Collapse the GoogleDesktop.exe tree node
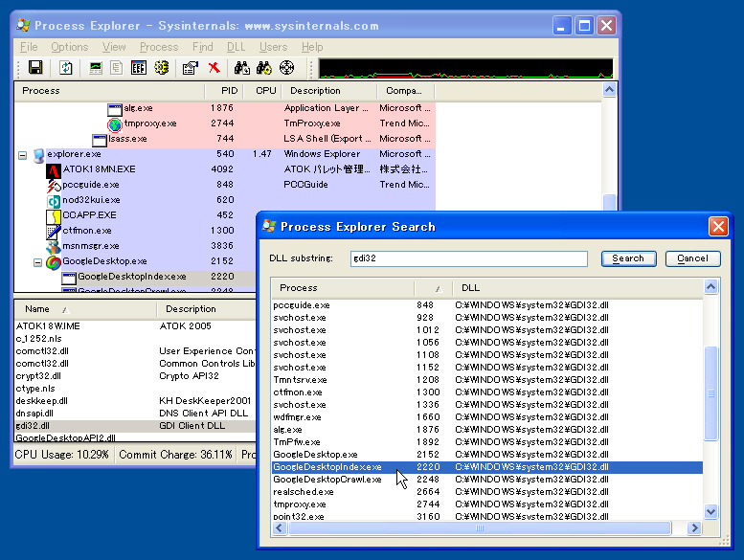744x560 pixels. coord(37,262)
